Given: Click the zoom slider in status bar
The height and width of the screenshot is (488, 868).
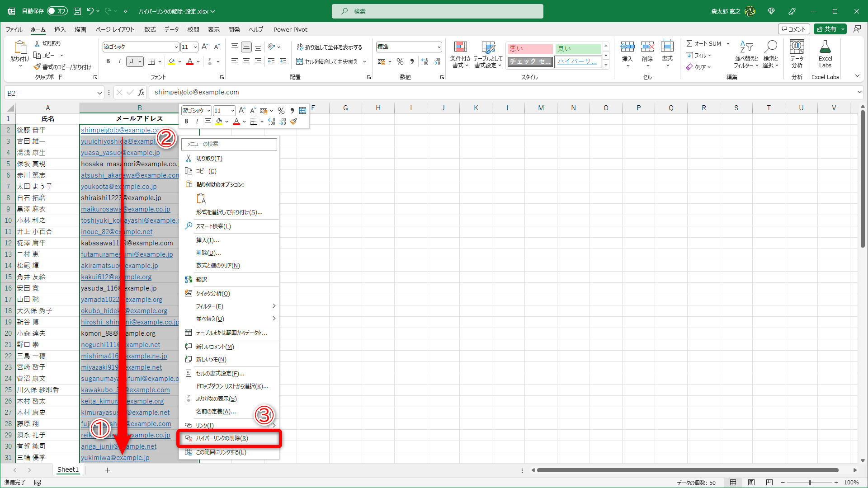Looking at the screenshot, I should coord(809,483).
